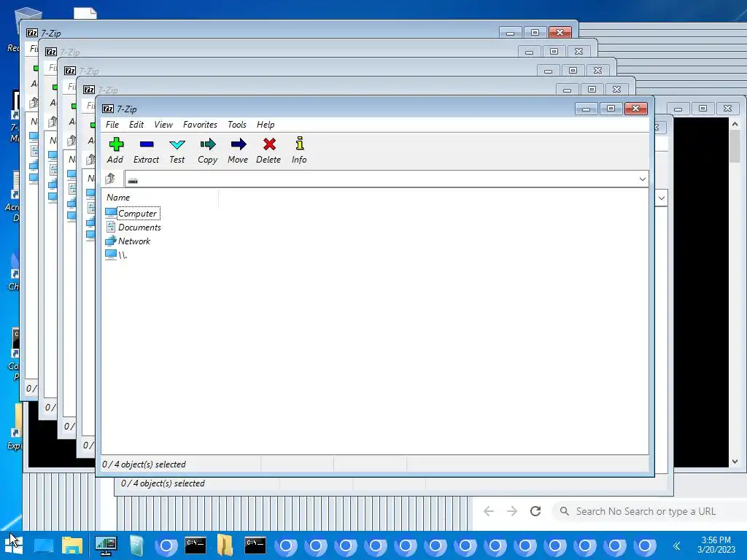The height and width of the screenshot is (560, 747).
Task: Click the Copy arrow icon in front 7-Zip toolbar
Action: click(x=208, y=144)
